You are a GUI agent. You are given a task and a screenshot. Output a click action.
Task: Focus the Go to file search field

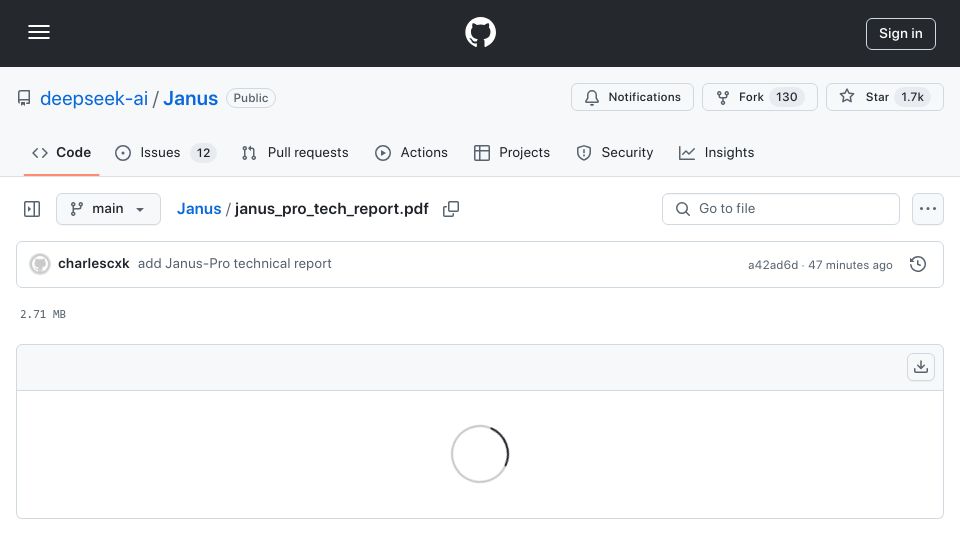pos(781,209)
